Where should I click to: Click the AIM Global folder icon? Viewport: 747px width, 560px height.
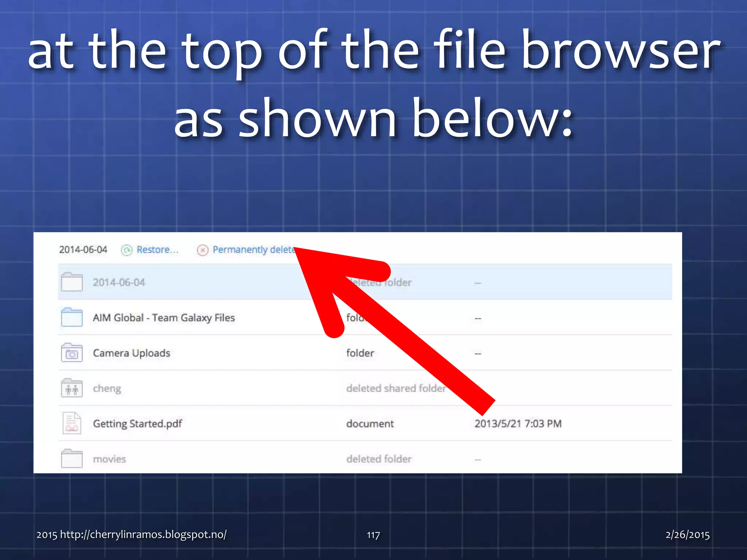click(x=72, y=317)
